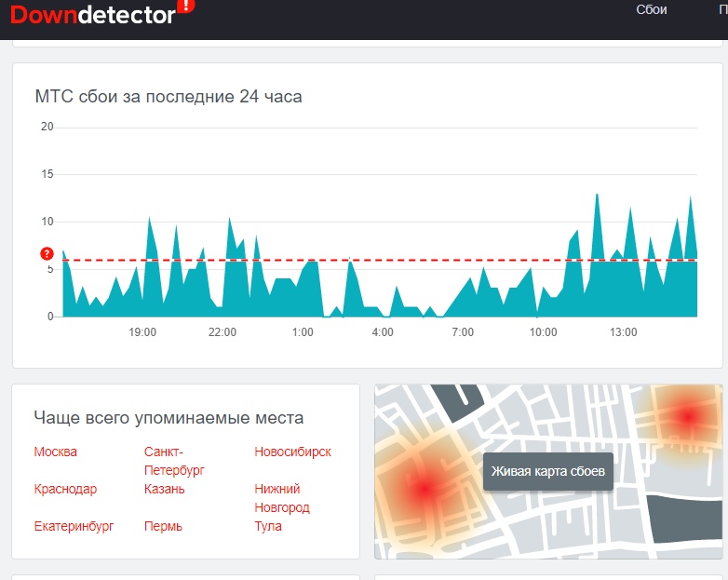Select the Санкт-Петербург location link
Image resolution: width=728 pixels, height=580 pixels.
[x=174, y=461]
